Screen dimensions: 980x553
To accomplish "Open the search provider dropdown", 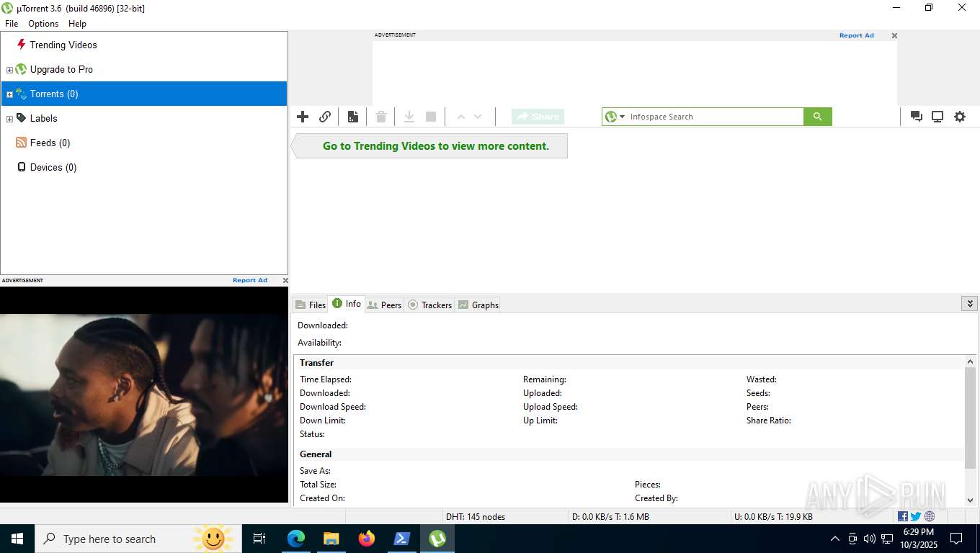I will coord(615,117).
